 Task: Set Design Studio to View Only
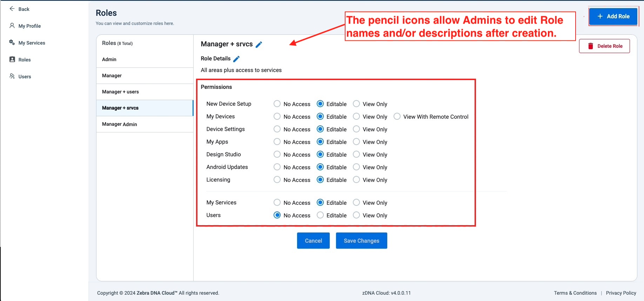(356, 155)
